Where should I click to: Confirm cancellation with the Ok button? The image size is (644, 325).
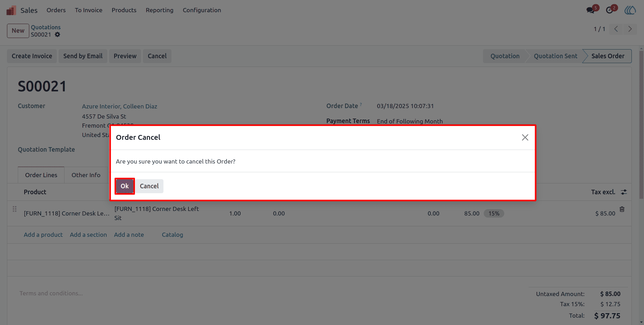point(125,186)
